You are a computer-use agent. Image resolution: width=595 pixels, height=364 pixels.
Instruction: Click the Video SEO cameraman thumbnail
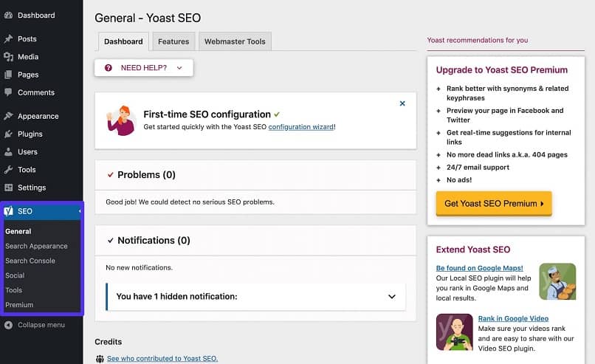click(x=454, y=332)
